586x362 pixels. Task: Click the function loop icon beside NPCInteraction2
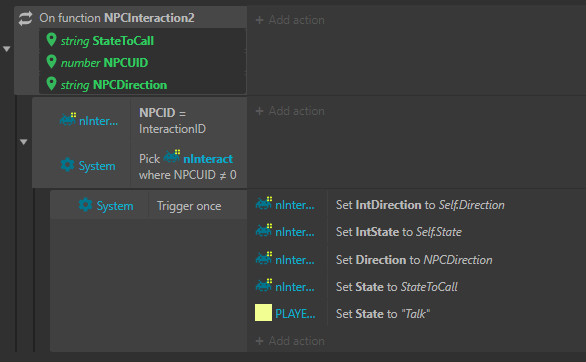coord(25,18)
